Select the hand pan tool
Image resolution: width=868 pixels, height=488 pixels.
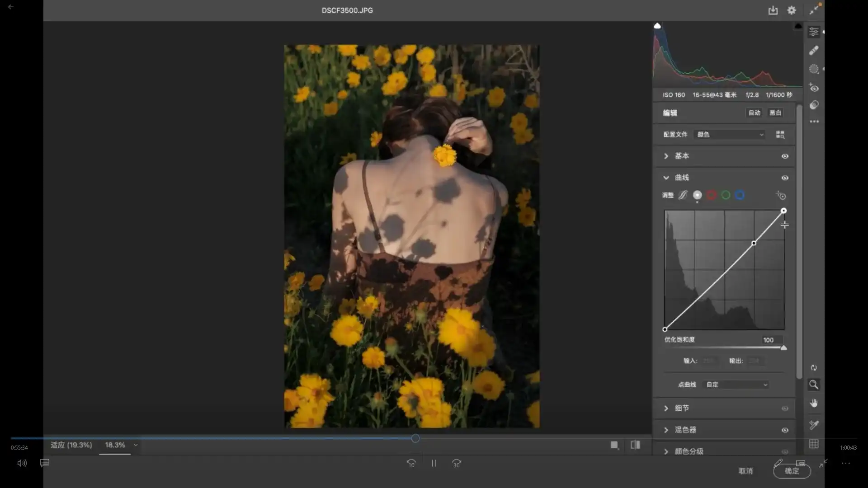pyautogui.click(x=814, y=403)
